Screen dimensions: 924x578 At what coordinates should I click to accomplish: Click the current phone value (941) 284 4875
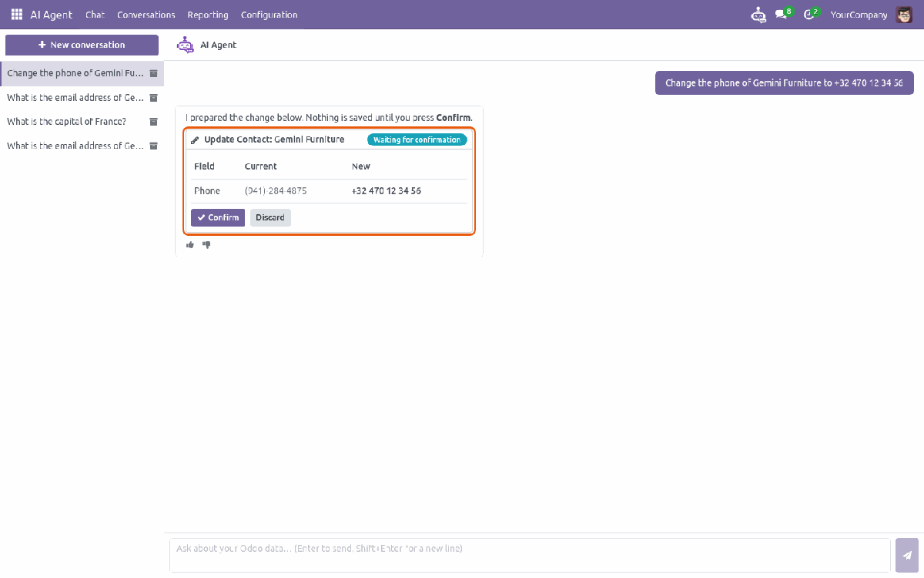276,191
